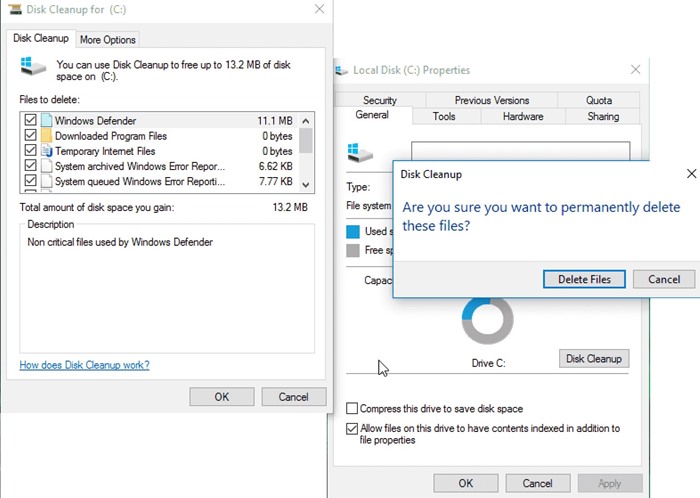The image size is (700, 498).
Task: Switch to the Hardware tab
Action: pyautogui.click(x=523, y=116)
